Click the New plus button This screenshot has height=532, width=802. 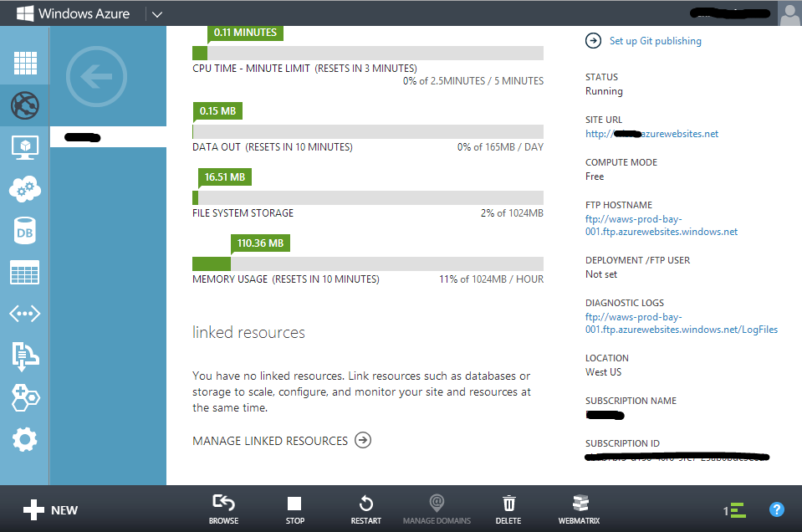pos(51,510)
